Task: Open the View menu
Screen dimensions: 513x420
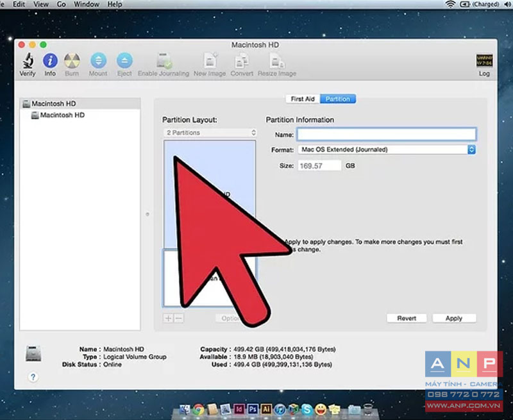Action: tap(41, 4)
